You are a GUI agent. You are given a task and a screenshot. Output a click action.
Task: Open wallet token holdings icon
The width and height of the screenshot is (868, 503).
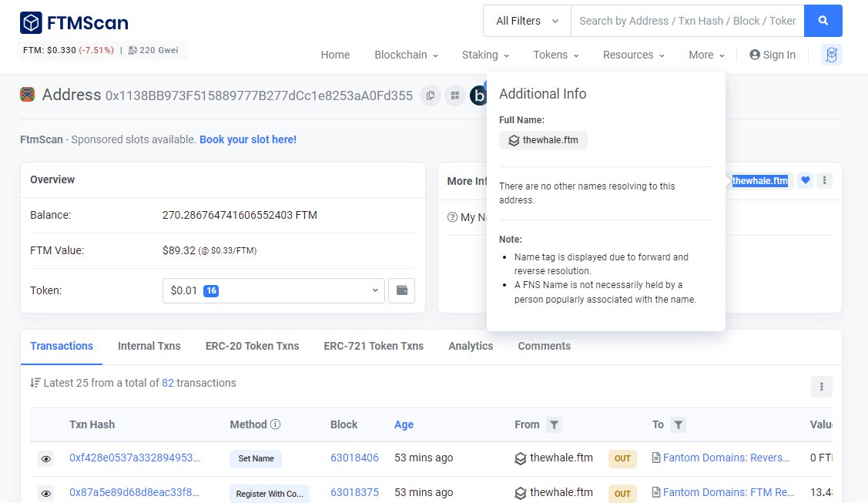click(x=402, y=290)
